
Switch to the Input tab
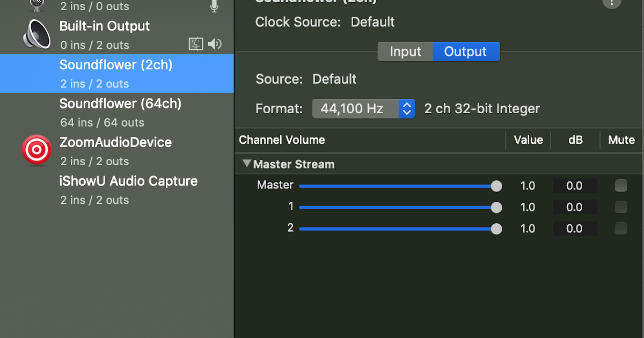(405, 52)
